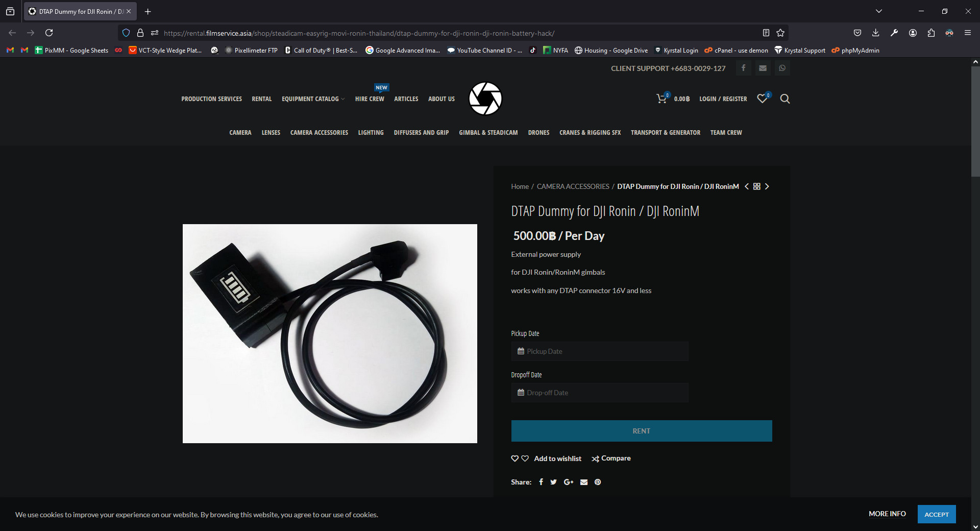
Task: Click the search magnifier icon in the header
Action: 785,99
